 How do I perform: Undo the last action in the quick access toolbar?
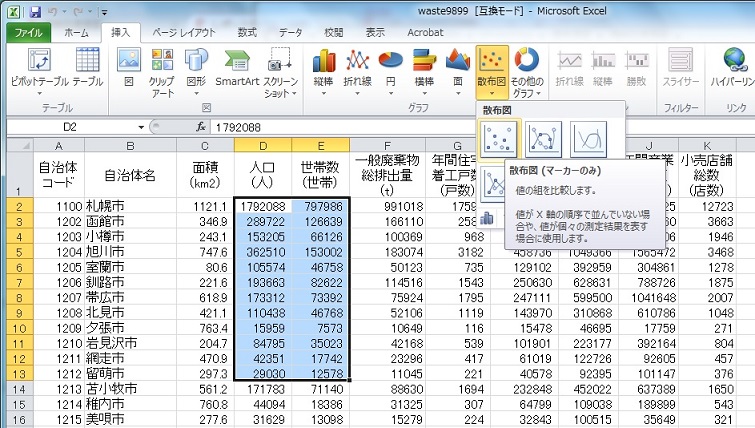[52, 12]
